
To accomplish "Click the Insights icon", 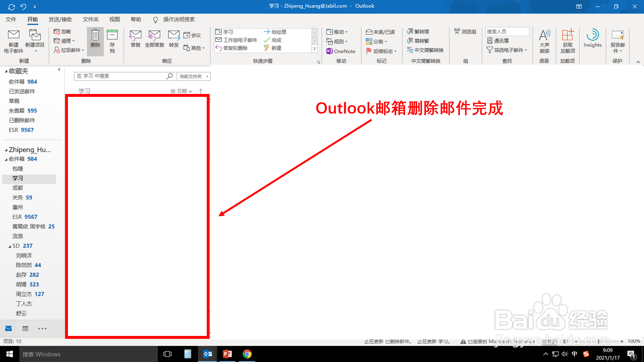I will click(592, 39).
